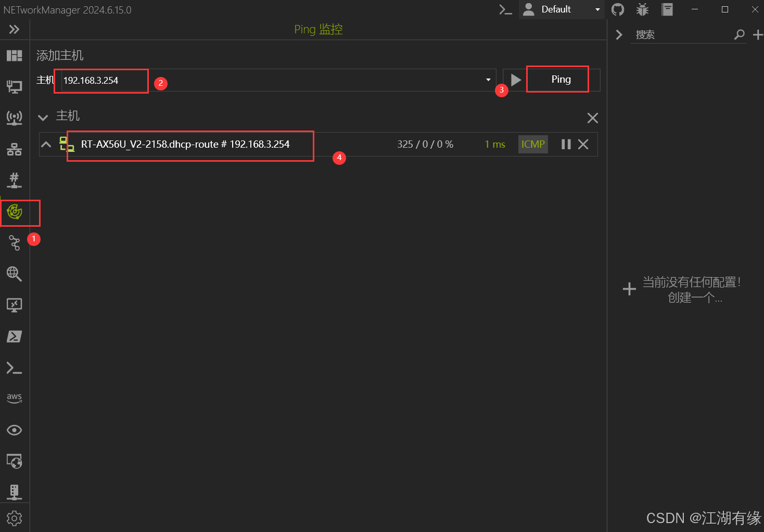Report a bug via the bug icon
Viewport: 764px width, 532px height.
[642, 9]
